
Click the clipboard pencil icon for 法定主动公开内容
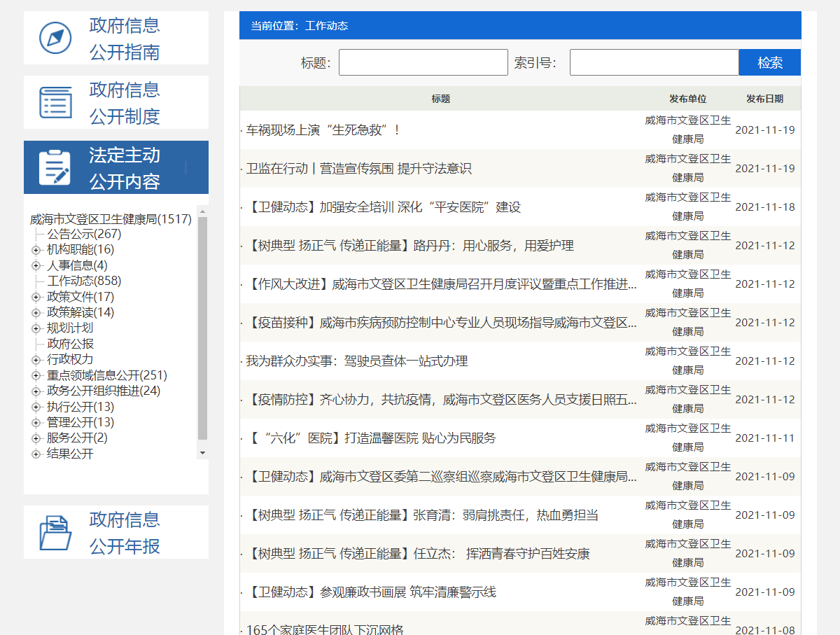pos(55,167)
